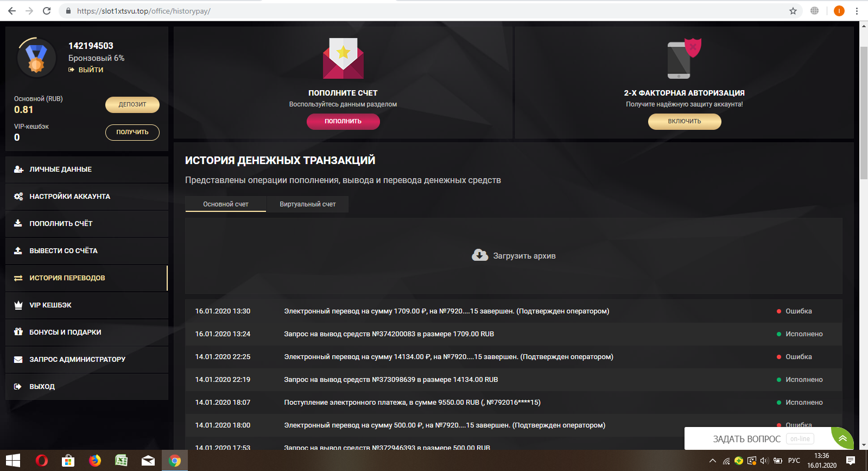Open Opera browser from the taskbar

point(41,461)
